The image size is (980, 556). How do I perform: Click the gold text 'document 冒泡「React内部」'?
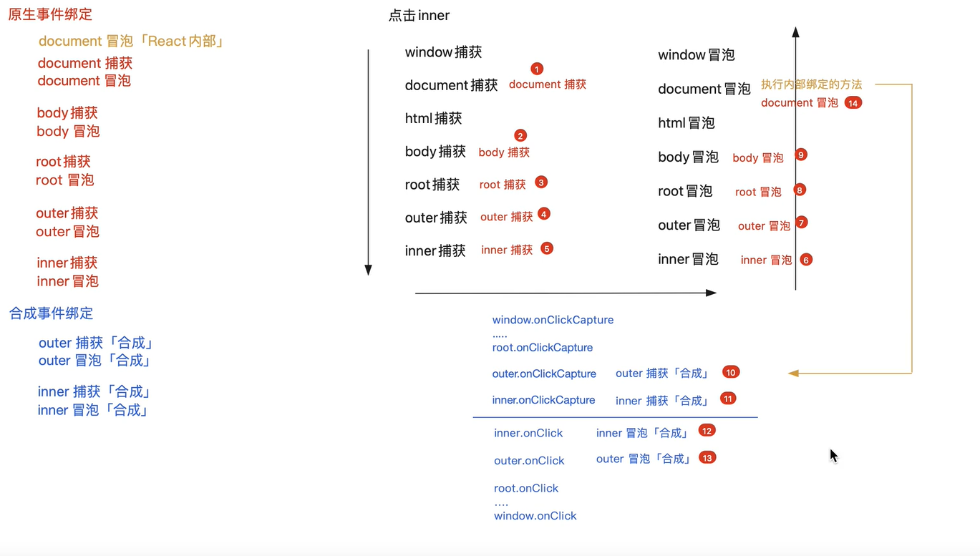132,41
